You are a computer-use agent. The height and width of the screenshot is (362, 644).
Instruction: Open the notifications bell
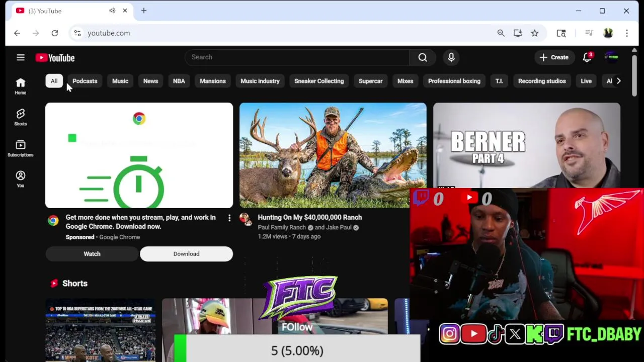pos(587,57)
